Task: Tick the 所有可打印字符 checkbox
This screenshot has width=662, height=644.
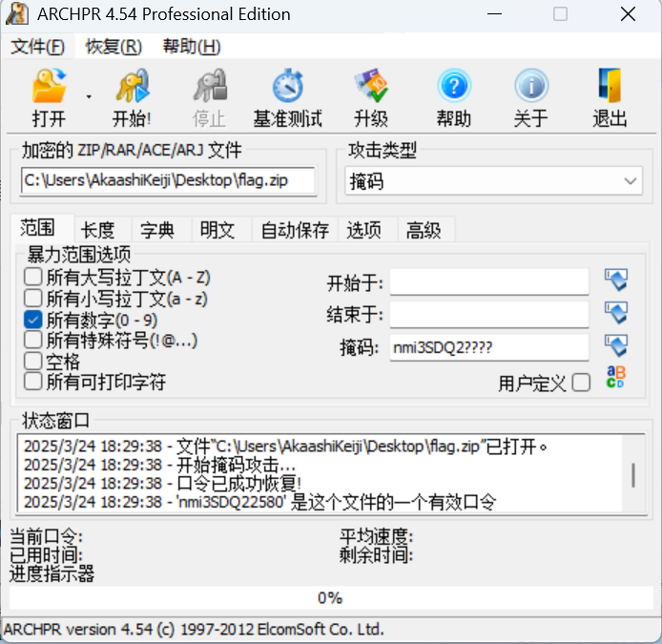Action: click(x=33, y=382)
